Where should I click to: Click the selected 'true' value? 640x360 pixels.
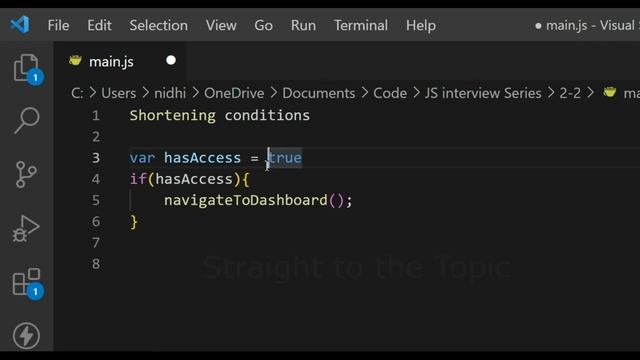pyautogui.click(x=285, y=158)
